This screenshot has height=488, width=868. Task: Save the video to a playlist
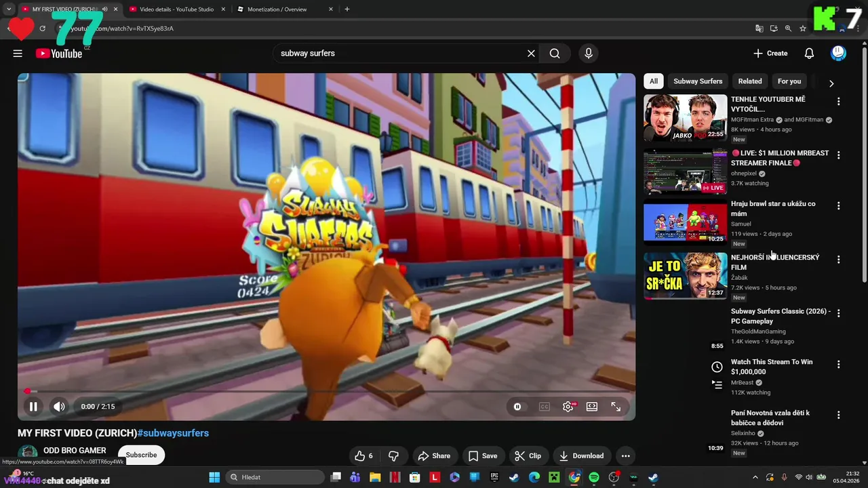(483, 455)
